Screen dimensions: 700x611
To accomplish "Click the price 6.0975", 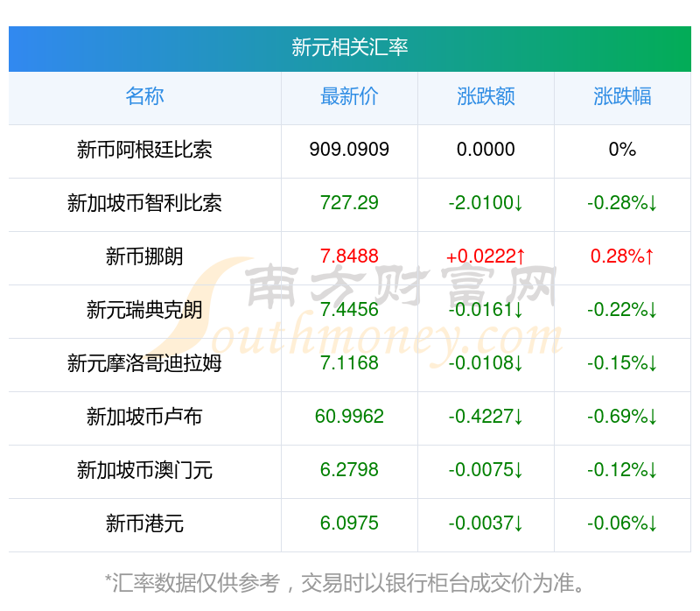I will [349, 523].
